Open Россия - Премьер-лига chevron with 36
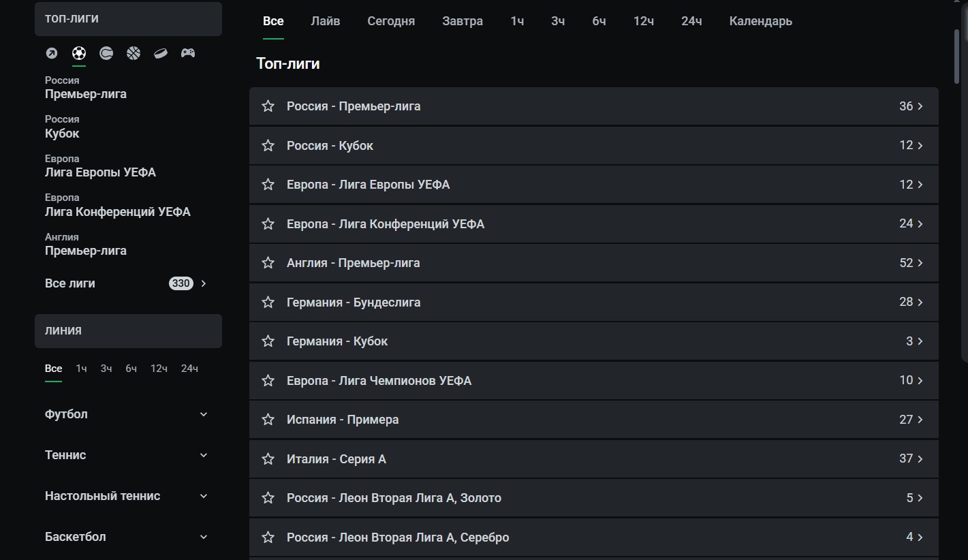 click(920, 106)
